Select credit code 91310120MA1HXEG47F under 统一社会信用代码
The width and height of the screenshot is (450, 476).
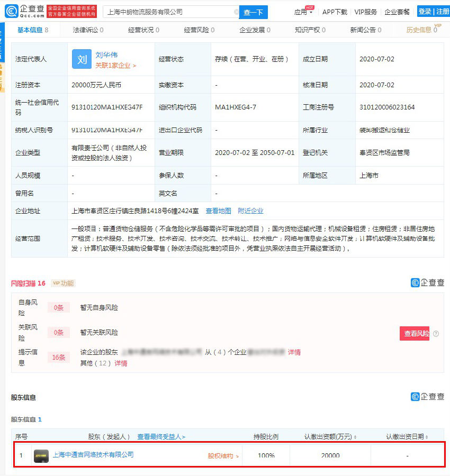point(107,107)
